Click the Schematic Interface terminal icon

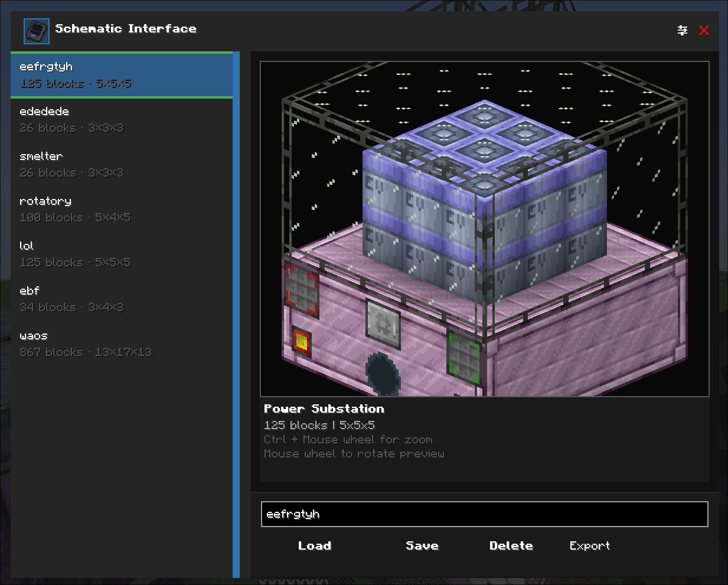coord(37,31)
